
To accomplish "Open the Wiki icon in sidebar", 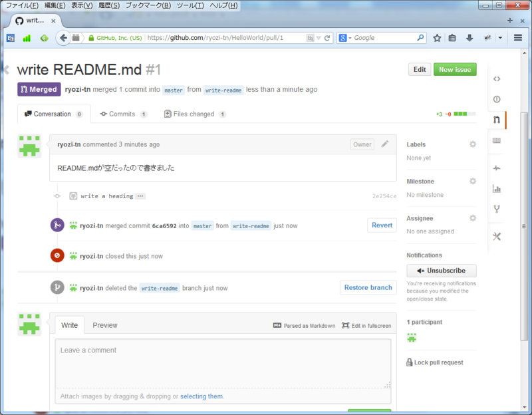I will 497,140.
